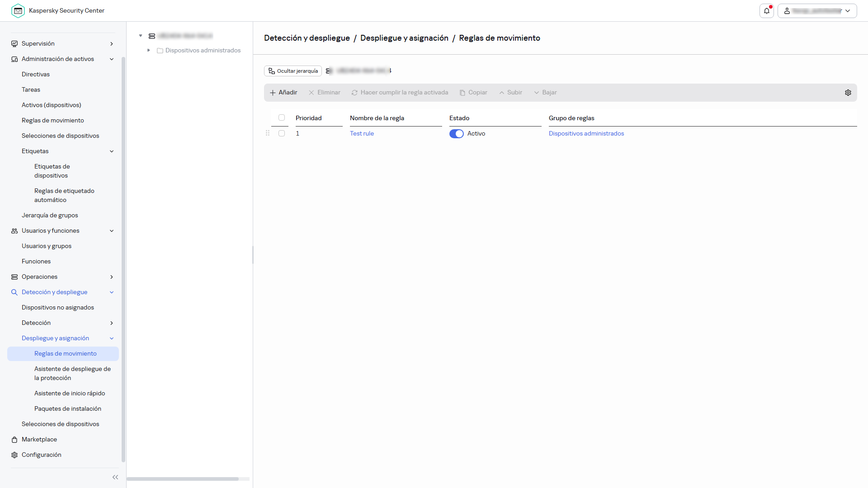Click the Marketplace bag icon
This screenshot has height=488, width=868.
pos(14,440)
